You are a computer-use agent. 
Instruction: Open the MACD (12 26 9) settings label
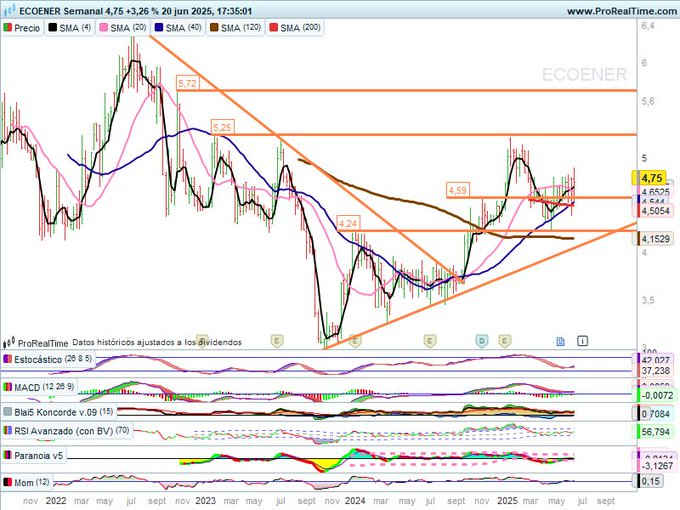pos(44,387)
